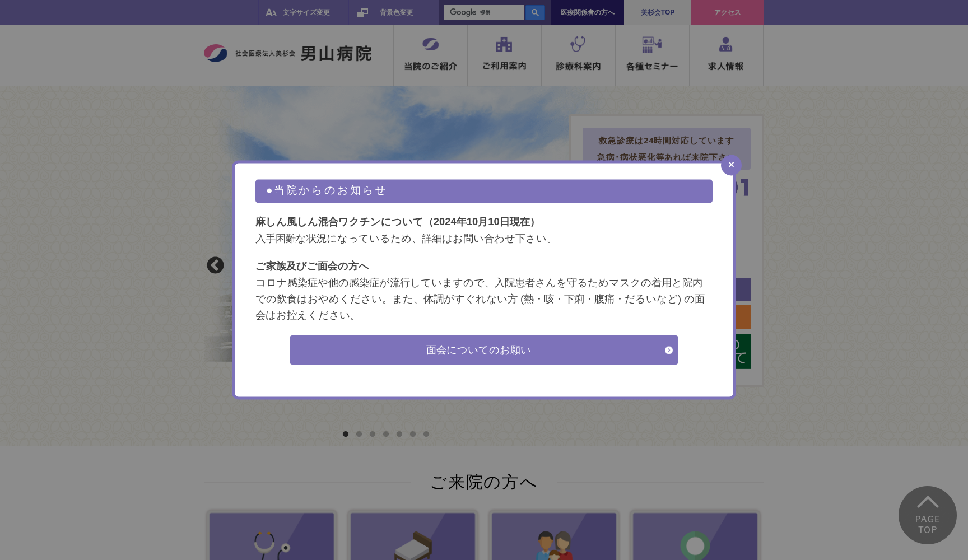Viewport: 968px width, 560px height.
Task: Click the PAGE TOP circular arrow
Action: [x=927, y=515]
